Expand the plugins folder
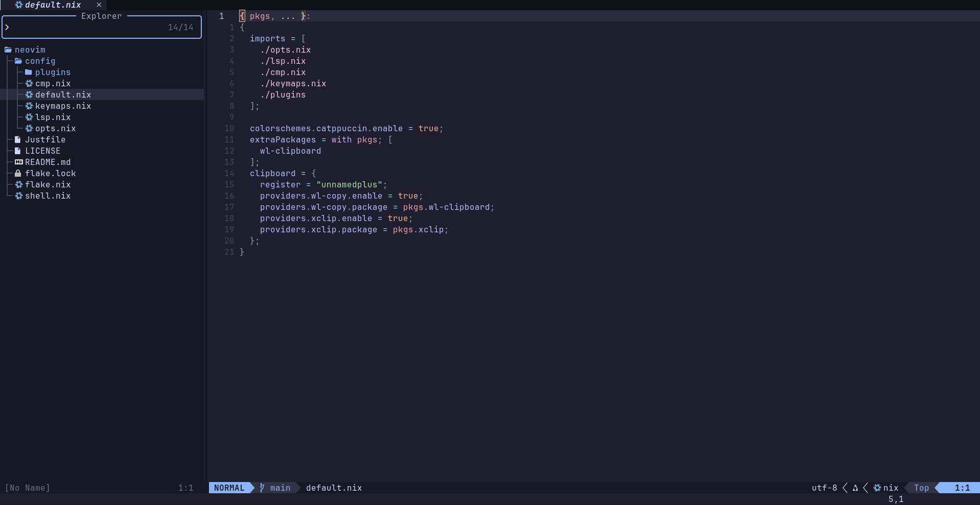 53,72
